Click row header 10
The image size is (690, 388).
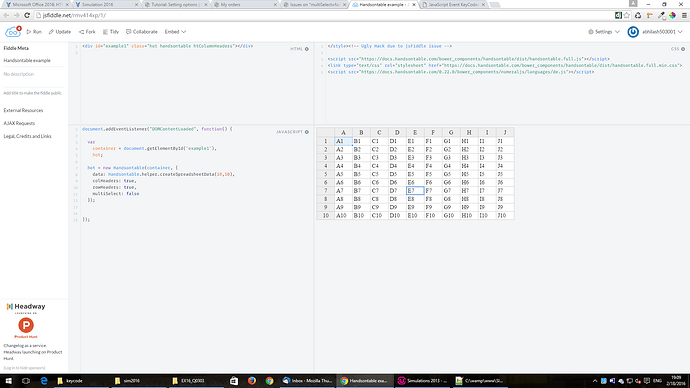point(326,216)
